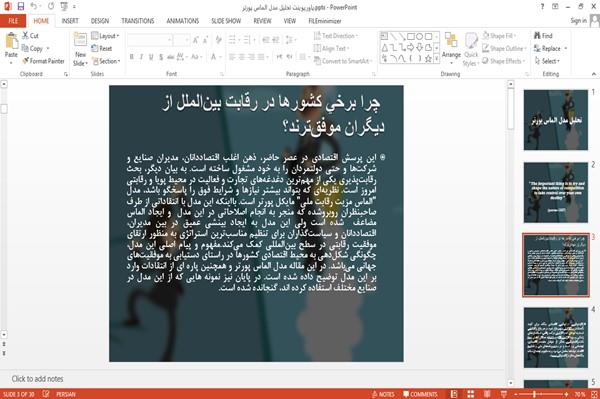Viewport: 600px width, 399px height.
Task: Select the Format Painter tool
Action: point(43,61)
